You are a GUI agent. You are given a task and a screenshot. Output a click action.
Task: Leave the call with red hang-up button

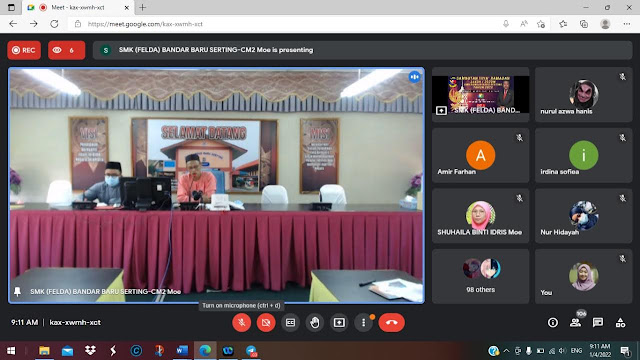pyautogui.click(x=391, y=322)
